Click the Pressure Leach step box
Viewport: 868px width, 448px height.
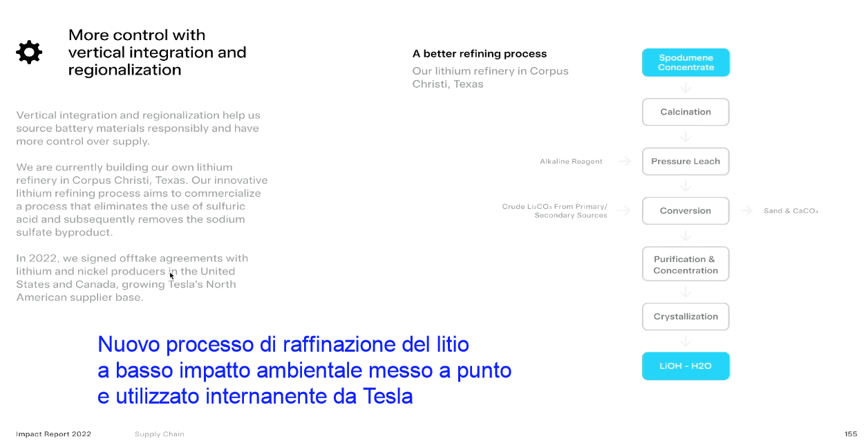pyautogui.click(x=686, y=162)
